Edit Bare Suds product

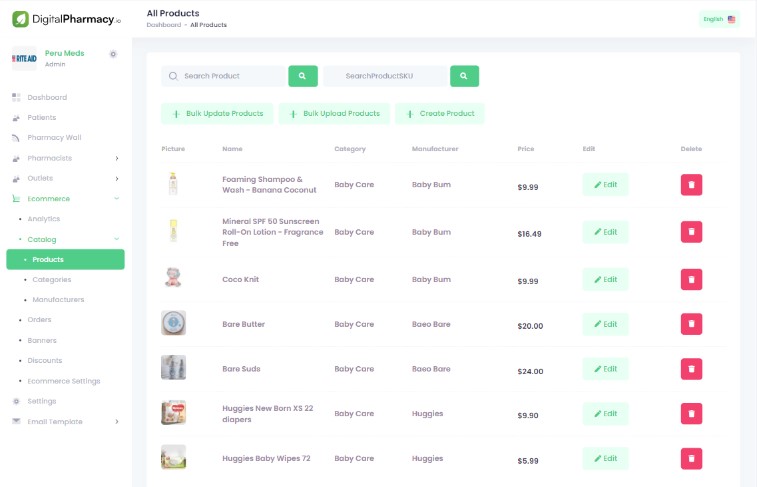605,369
